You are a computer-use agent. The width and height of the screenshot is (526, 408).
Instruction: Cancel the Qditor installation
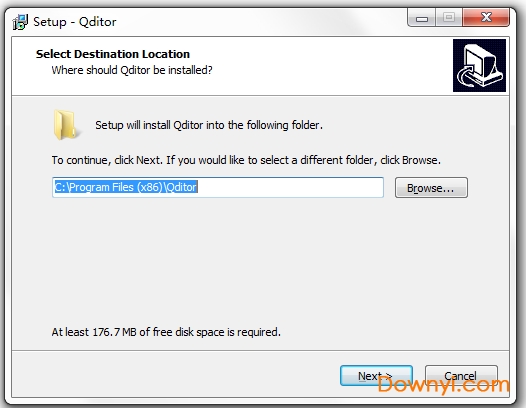461,376
